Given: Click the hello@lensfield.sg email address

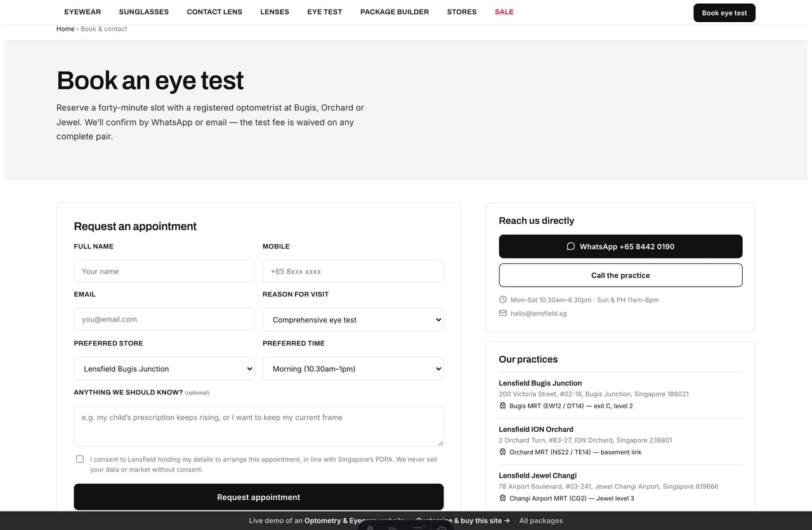Looking at the screenshot, I should pyautogui.click(x=539, y=313).
